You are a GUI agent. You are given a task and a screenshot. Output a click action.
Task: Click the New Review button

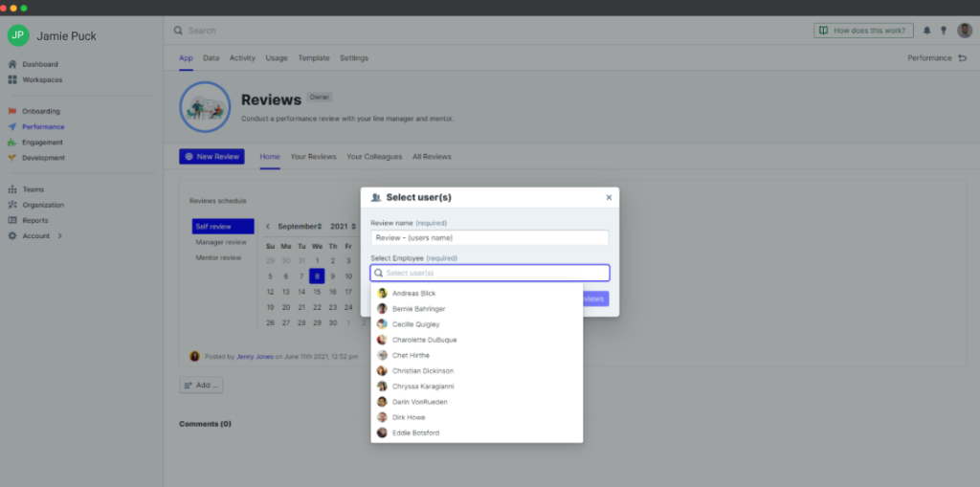pyautogui.click(x=212, y=157)
